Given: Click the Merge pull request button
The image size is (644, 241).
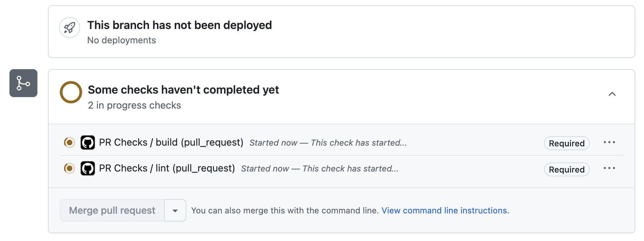Looking at the screenshot, I should click(x=112, y=210).
